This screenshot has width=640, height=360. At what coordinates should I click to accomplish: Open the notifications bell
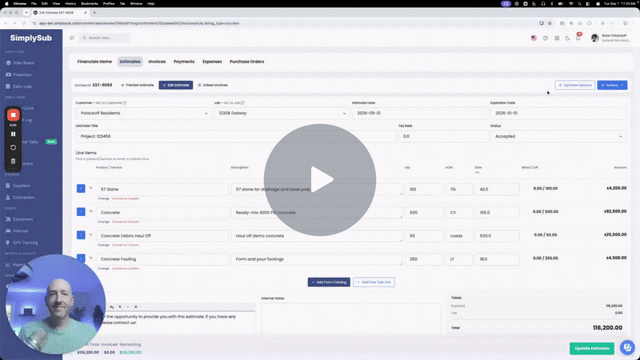coord(578,38)
